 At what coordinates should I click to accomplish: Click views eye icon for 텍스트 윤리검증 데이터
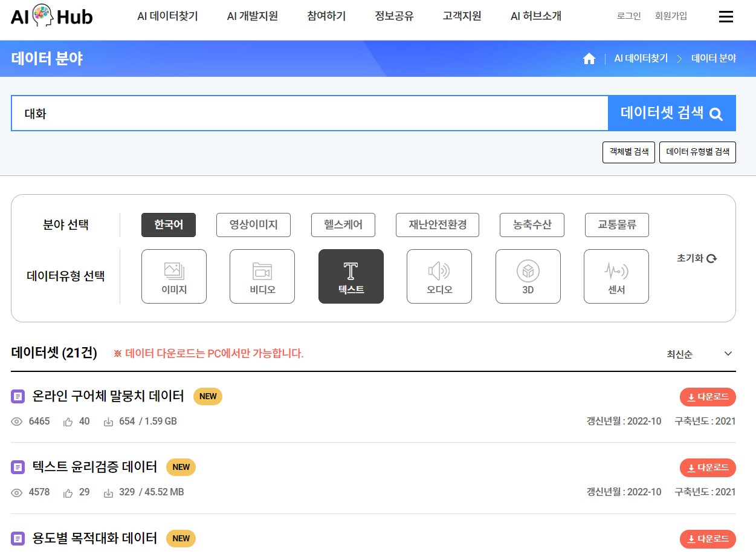click(x=17, y=493)
